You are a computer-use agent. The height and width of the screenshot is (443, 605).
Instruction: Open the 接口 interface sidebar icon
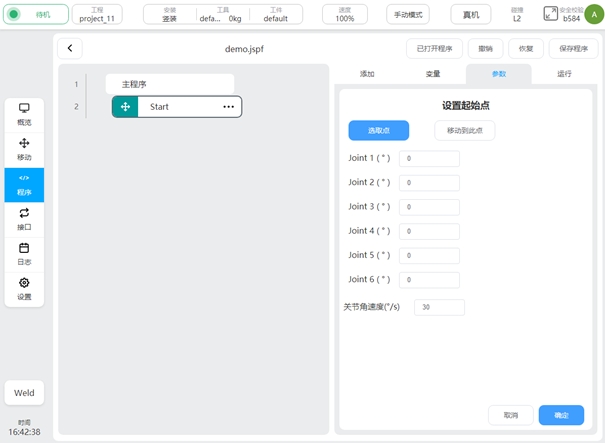(x=24, y=218)
